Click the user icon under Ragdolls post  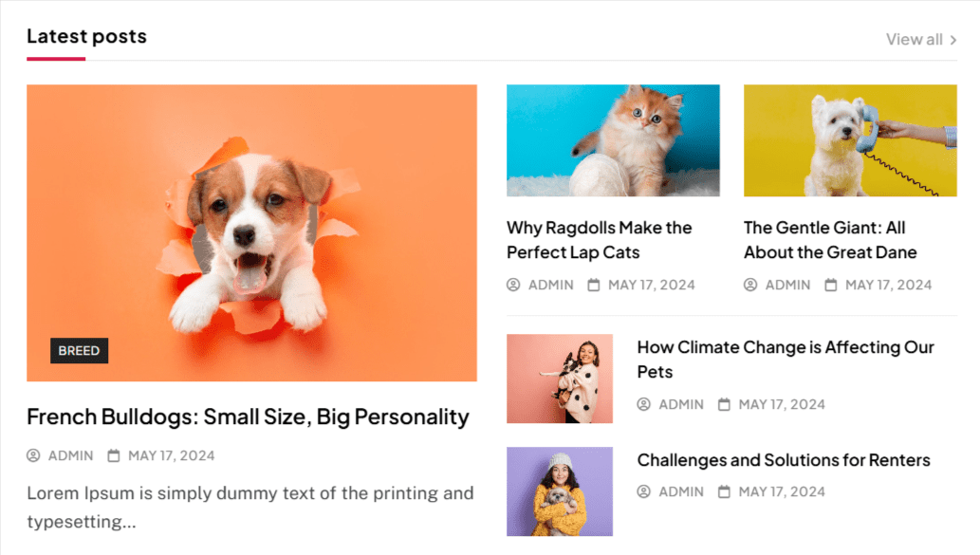pos(513,285)
